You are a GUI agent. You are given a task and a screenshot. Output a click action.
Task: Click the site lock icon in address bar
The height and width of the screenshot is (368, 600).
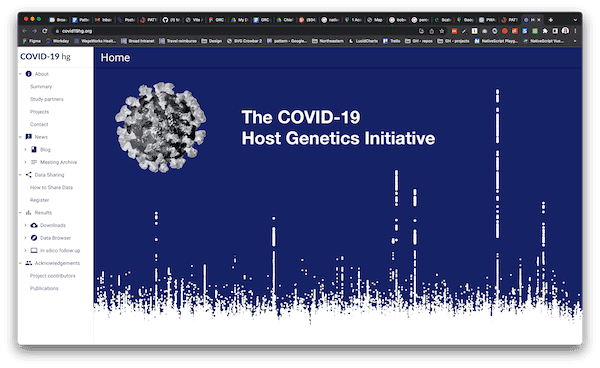tap(57, 31)
